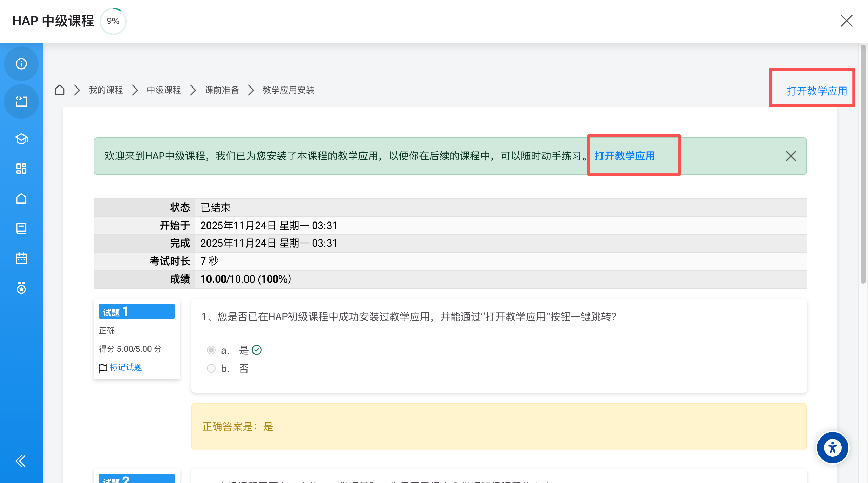Open the dashboard grid icon in sidebar
Viewport: 868px width, 483px height.
coord(21,169)
